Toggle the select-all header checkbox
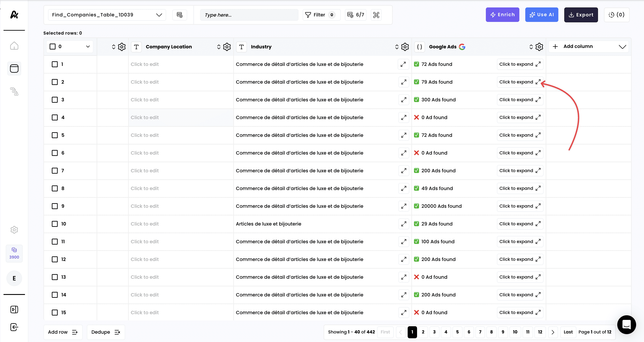 click(53, 46)
